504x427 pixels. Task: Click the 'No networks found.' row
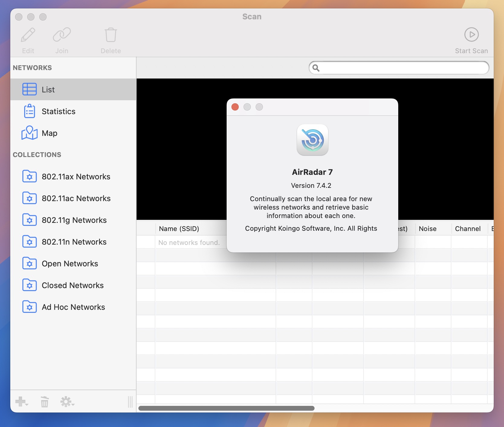point(315,242)
